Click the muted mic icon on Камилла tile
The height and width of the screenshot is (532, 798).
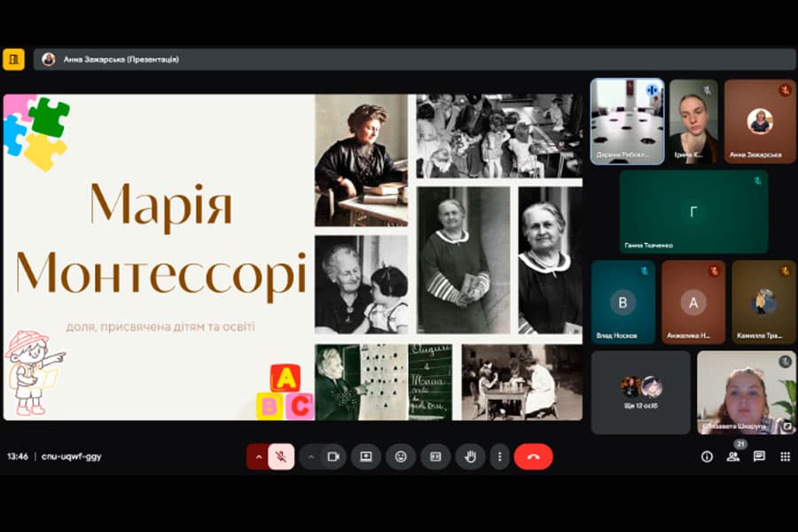click(x=786, y=270)
